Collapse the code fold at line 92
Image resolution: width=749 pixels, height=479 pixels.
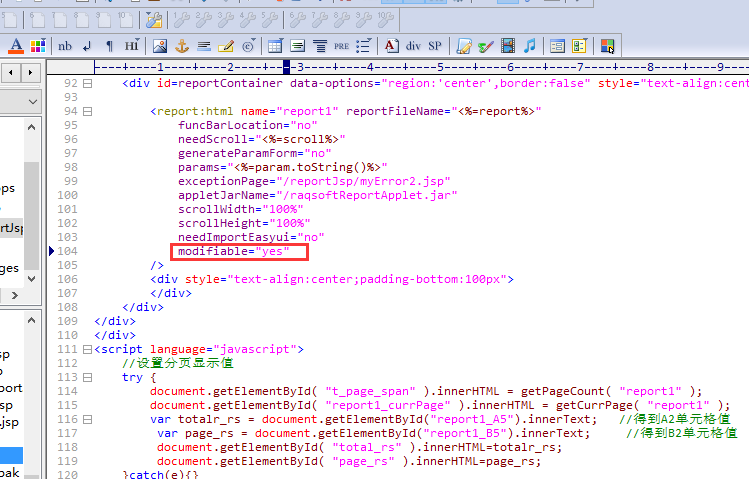click(x=88, y=84)
